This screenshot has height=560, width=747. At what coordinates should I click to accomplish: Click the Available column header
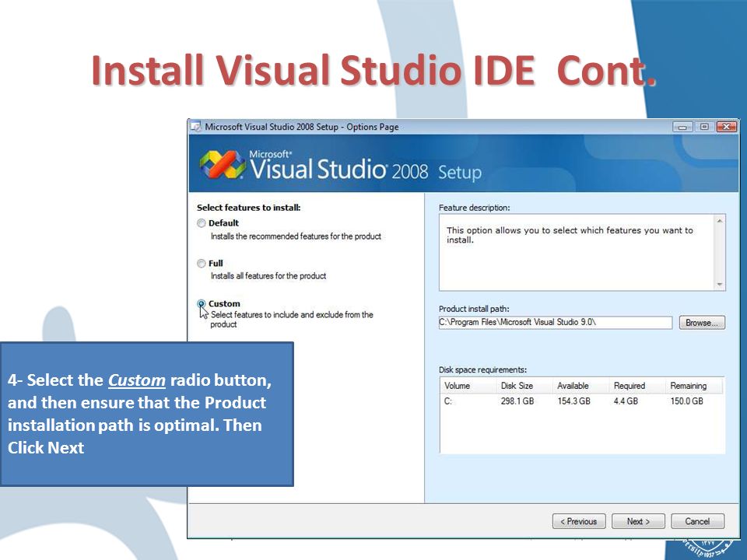coord(580,386)
